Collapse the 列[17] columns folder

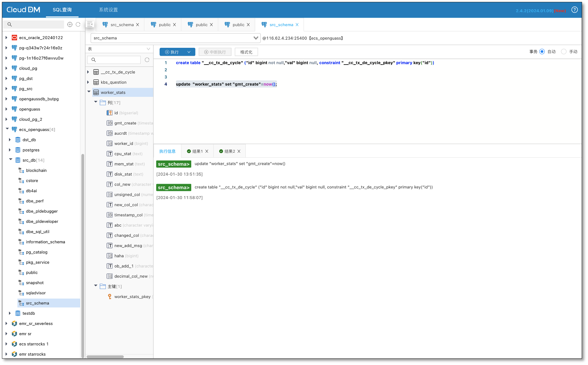(96, 102)
